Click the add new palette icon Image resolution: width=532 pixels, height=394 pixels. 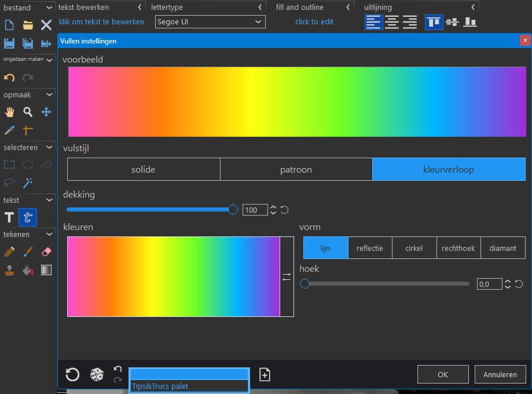[x=265, y=375]
